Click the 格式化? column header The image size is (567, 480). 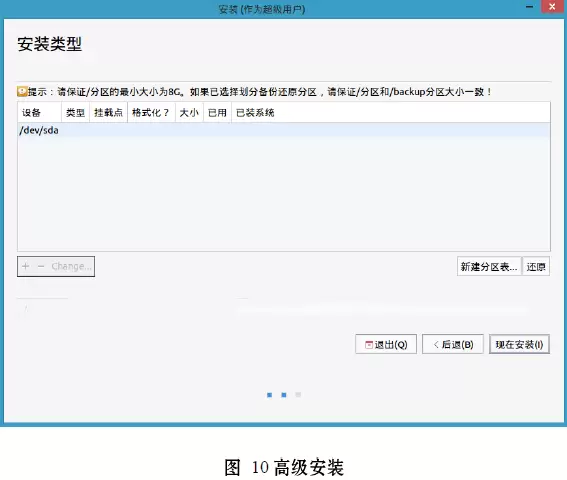pyautogui.click(x=151, y=112)
